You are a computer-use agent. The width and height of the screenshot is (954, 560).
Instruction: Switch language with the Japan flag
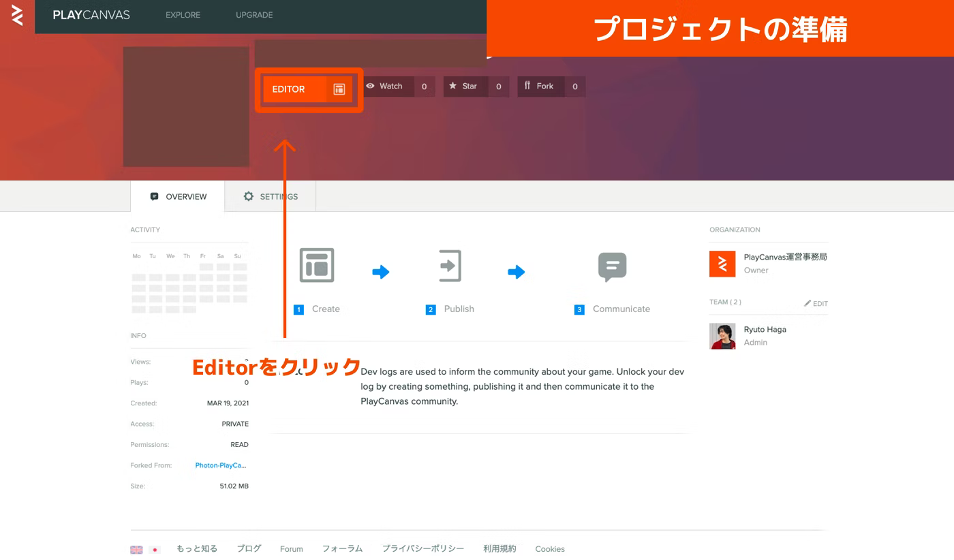click(x=155, y=550)
